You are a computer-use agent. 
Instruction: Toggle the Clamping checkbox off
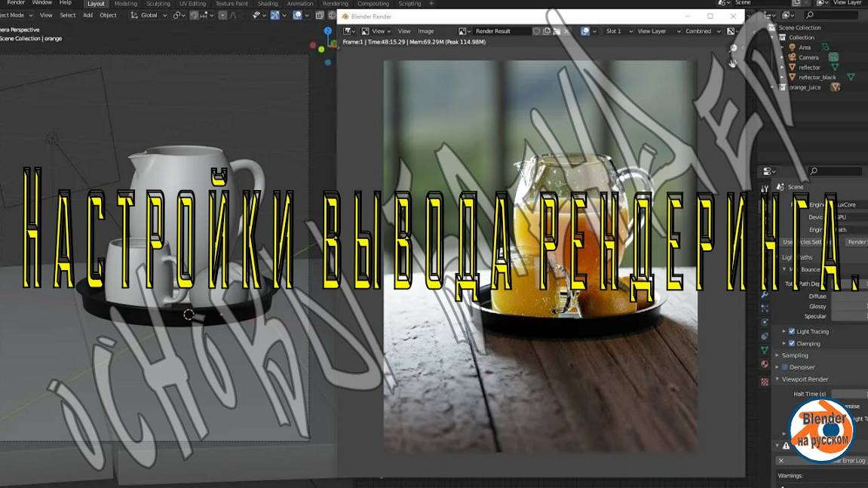tap(790, 343)
